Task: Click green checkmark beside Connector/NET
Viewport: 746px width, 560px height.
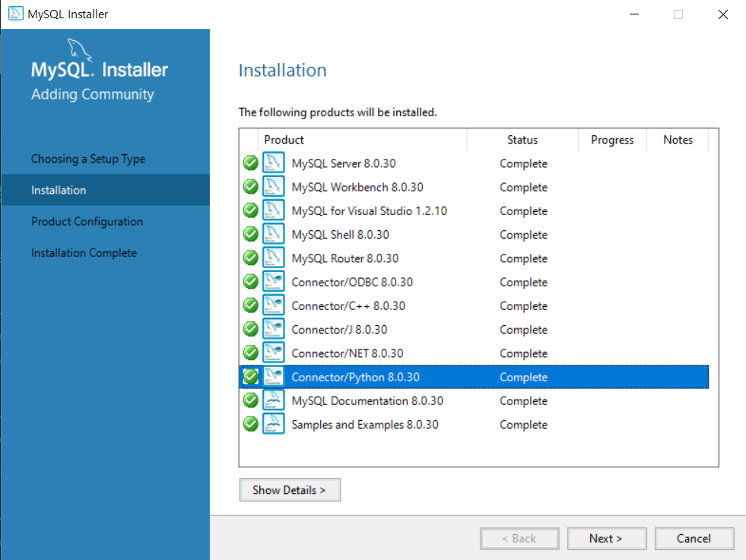Action: tap(251, 353)
